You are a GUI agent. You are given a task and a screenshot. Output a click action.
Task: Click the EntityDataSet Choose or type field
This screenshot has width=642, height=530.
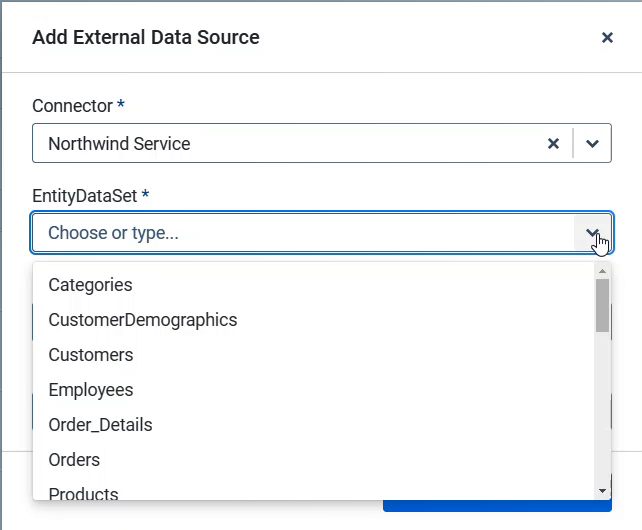point(303,233)
